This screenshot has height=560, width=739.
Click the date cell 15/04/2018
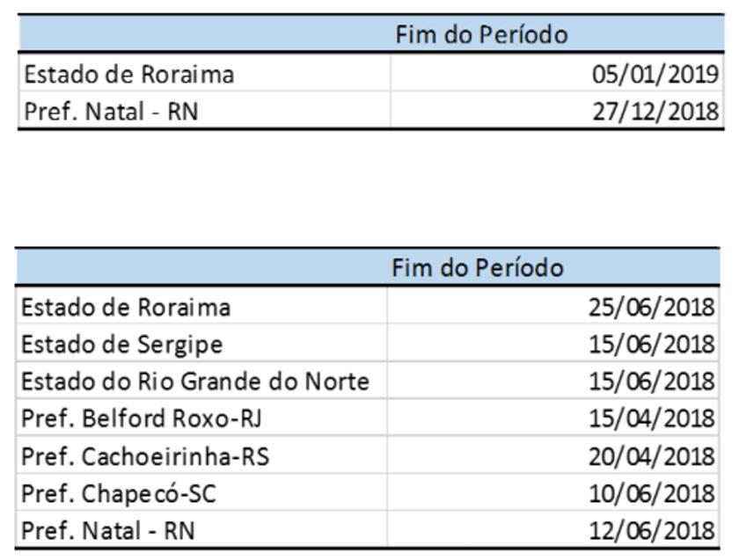pos(652,418)
